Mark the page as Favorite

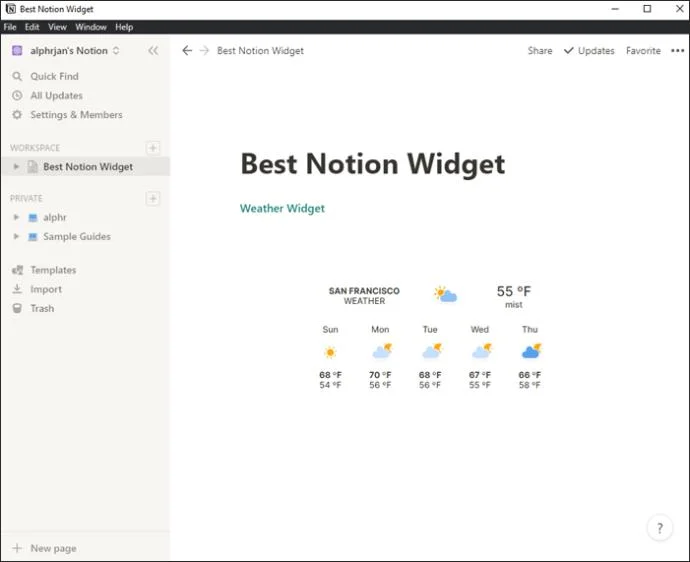[643, 51]
